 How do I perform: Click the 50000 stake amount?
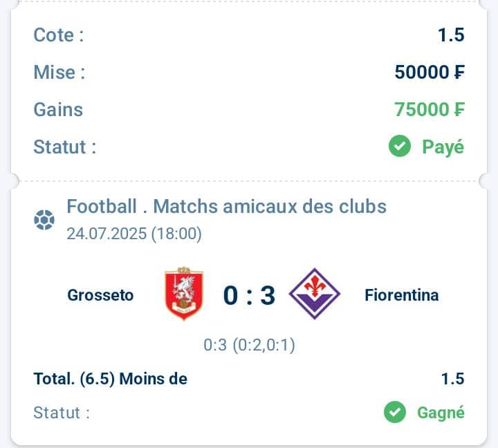point(430,72)
